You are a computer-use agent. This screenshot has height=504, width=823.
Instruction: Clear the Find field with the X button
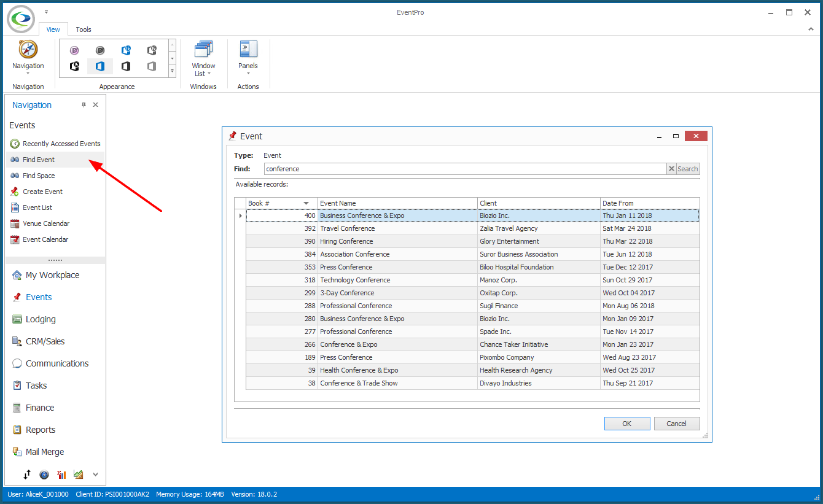click(671, 169)
